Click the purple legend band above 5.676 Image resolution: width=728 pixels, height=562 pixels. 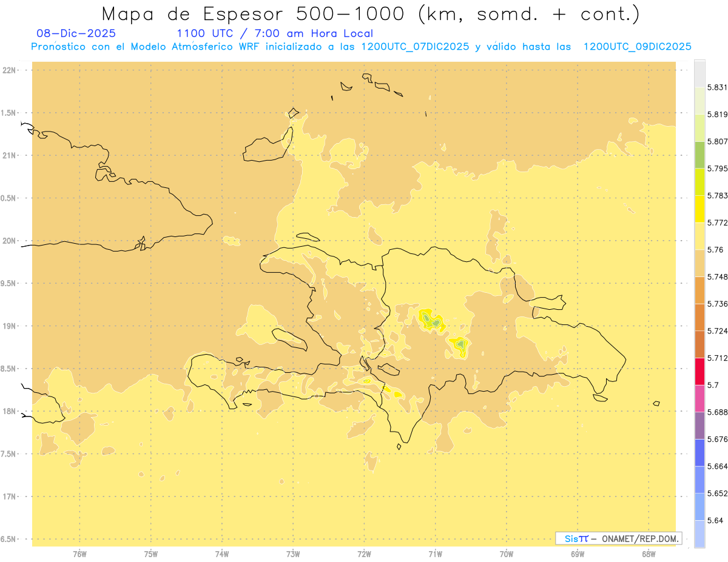point(699,426)
